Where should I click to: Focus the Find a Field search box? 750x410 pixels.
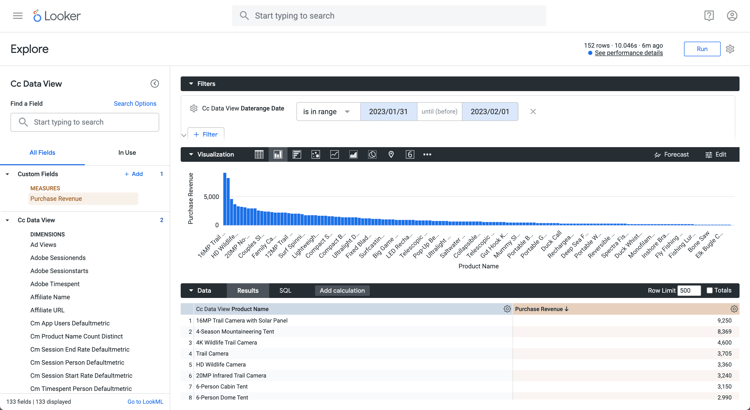pos(85,122)
